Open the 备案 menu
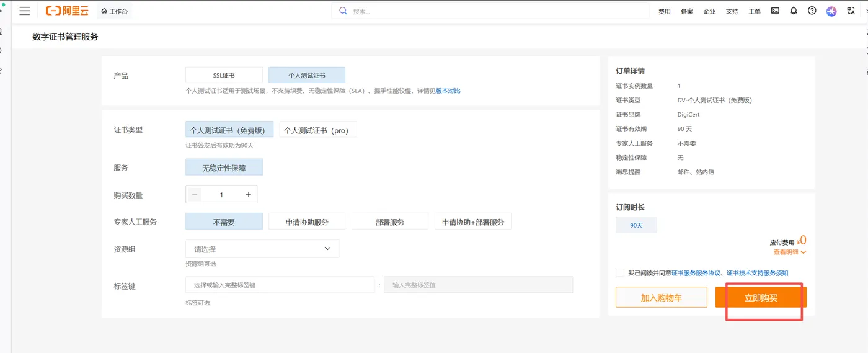Image resolution: width=868 pixels, height=353 pixels. click(x=687, y=11)
